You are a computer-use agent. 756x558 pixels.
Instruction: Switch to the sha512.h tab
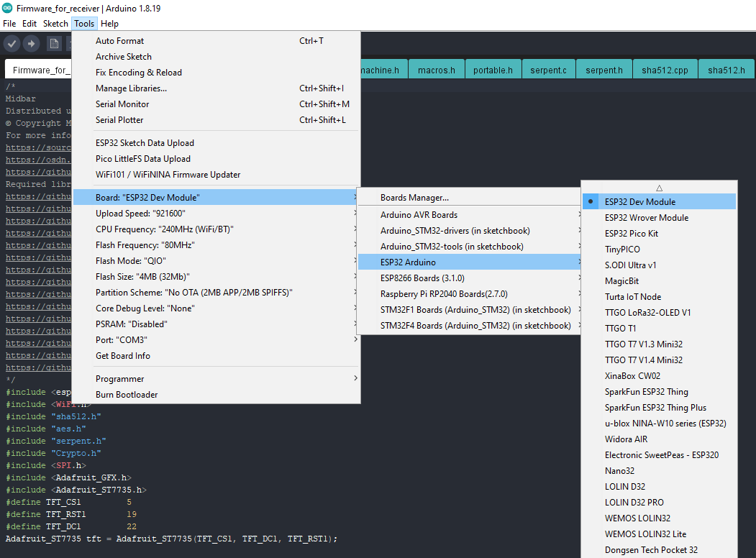(726, 70)
